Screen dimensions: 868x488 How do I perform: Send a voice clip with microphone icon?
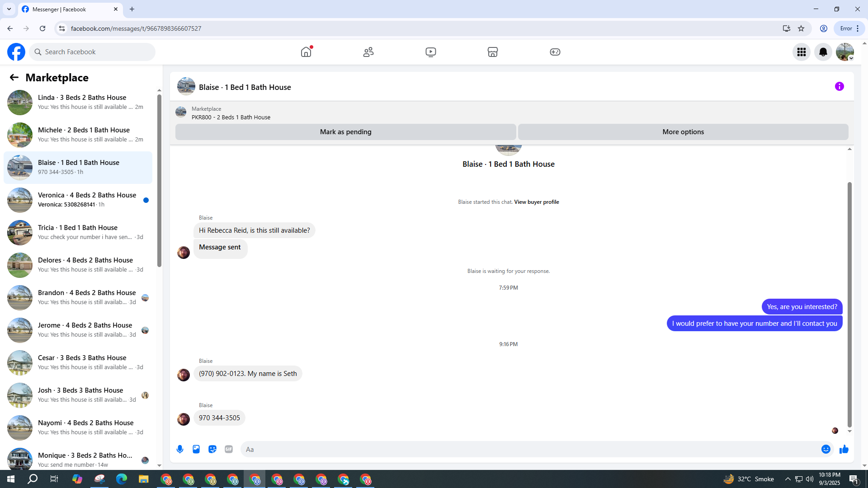pos(180,449)
